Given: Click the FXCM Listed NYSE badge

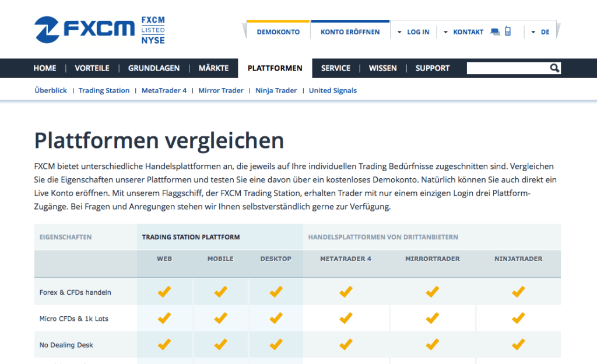Looking at the screenshot, I should (153, 30).
